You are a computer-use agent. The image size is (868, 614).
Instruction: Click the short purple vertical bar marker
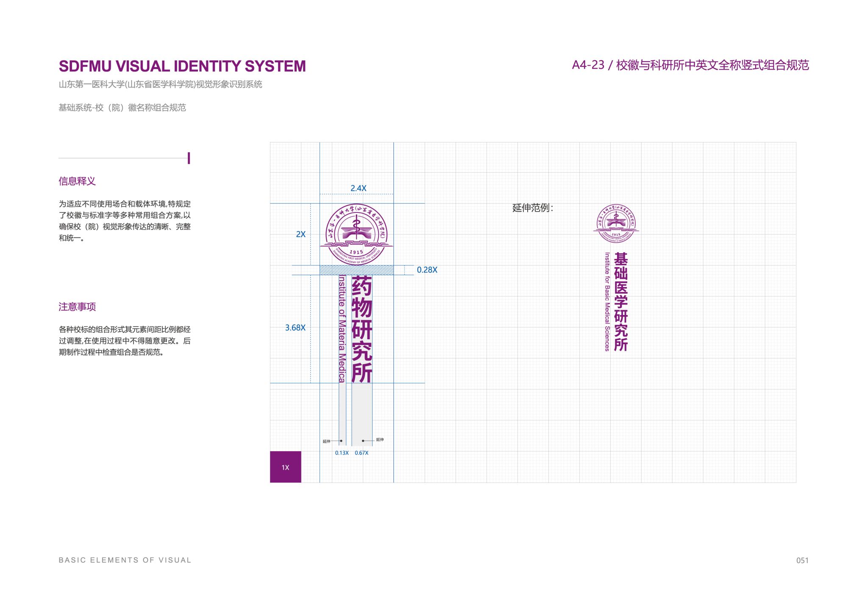tap(189, 158)
